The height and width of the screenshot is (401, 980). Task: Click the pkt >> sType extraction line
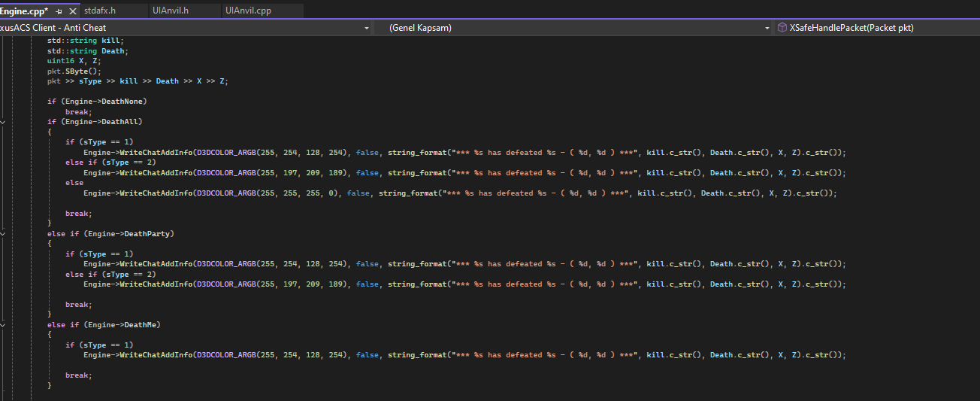coord(137,81)
